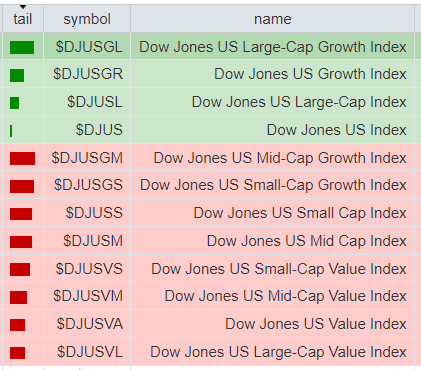This screenshot has height=370, width=421.
Task: Select the $DJUS symbol
Action: coord(99,130)
